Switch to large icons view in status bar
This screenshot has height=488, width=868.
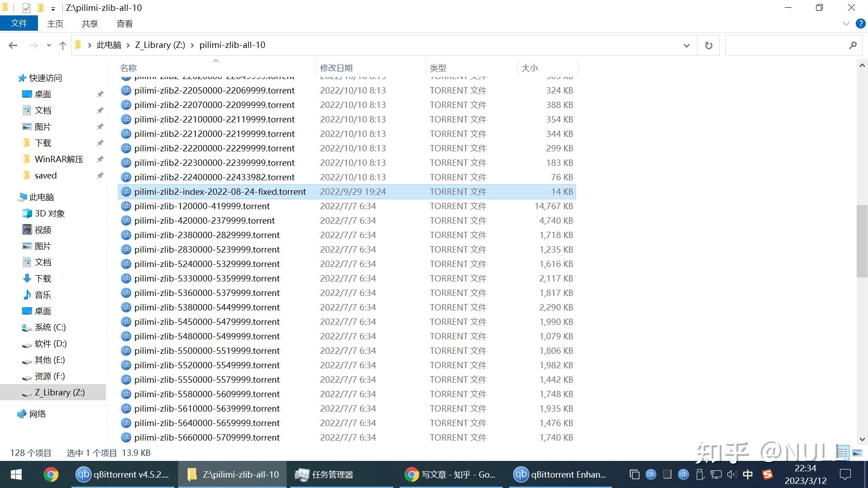[x=857, y=452]
